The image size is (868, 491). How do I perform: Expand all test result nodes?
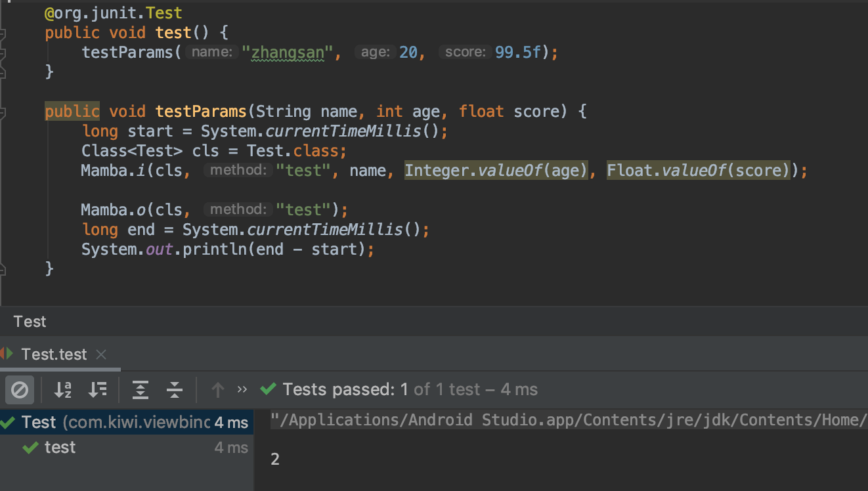pyautogui.click(x=141, y=390)
